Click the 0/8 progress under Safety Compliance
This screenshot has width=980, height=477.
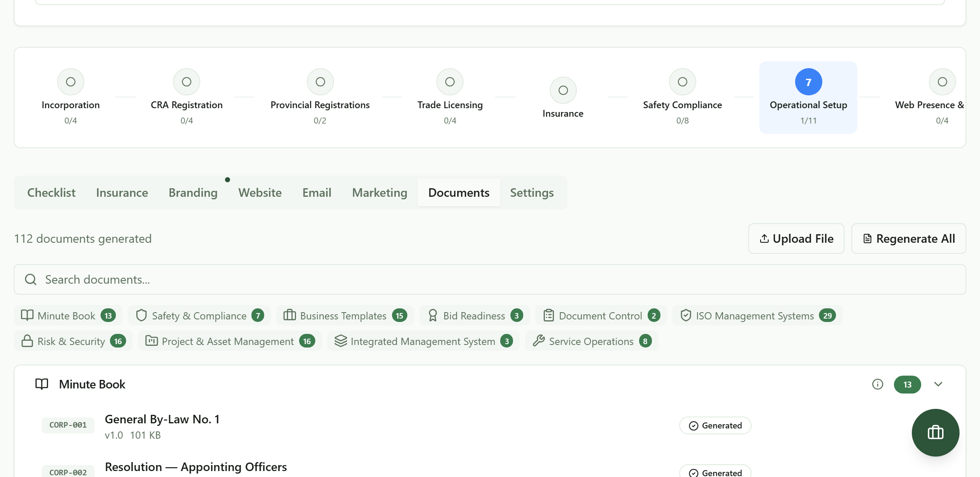click(683, 121)
